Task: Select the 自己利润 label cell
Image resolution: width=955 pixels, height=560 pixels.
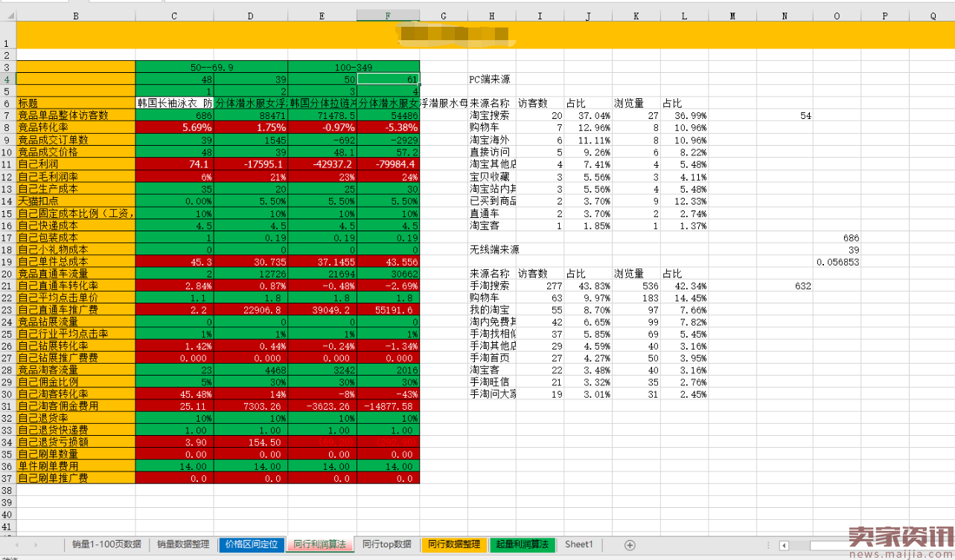Action: click(76, 164)
